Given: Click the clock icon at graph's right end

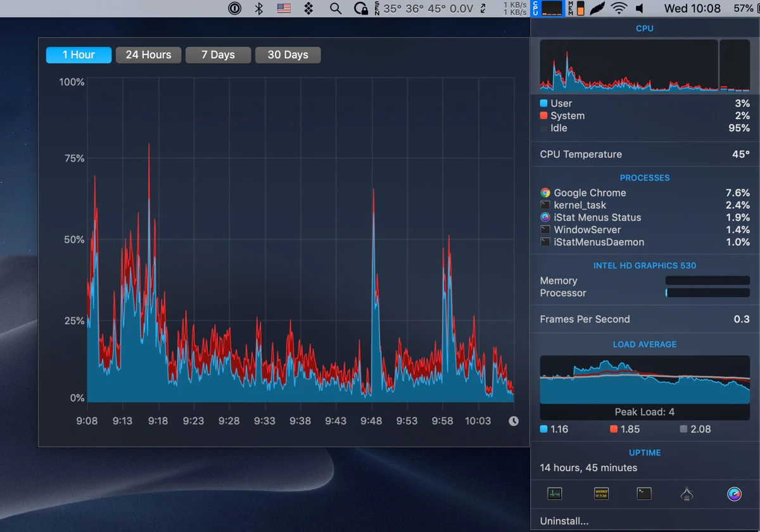Looking at the screenshot, I should pyautogui.click(x=514, y=421).
